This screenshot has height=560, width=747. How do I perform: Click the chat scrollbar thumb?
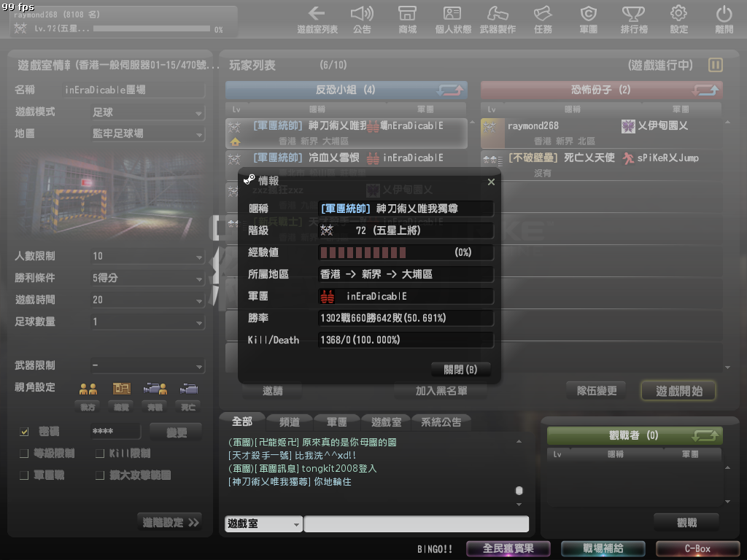click(519, 491)
